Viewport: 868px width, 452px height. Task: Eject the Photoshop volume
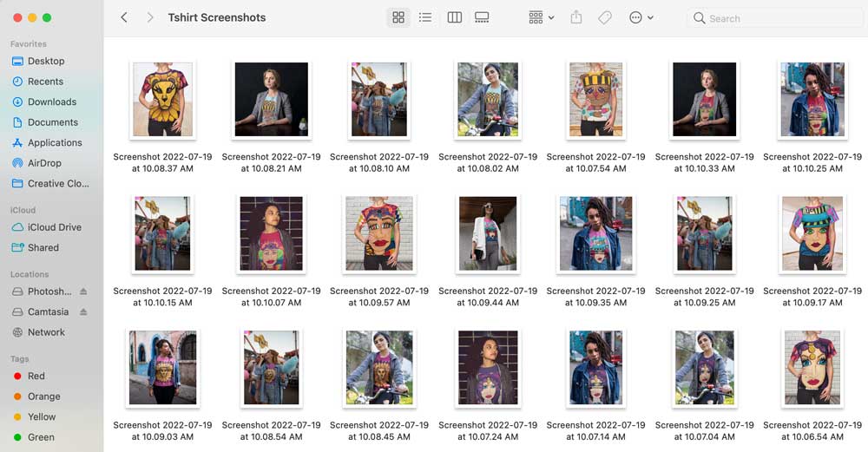[x=83, y=291]
